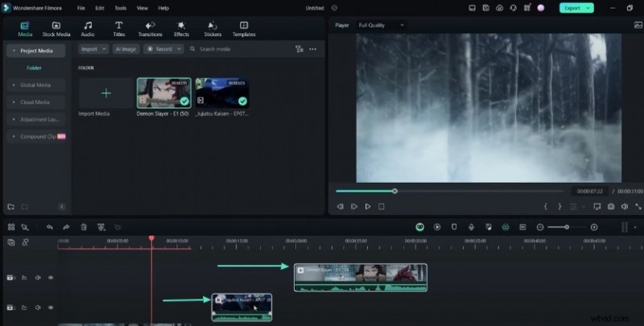Mute the Jujutsu Kaisen track audio

38,307
